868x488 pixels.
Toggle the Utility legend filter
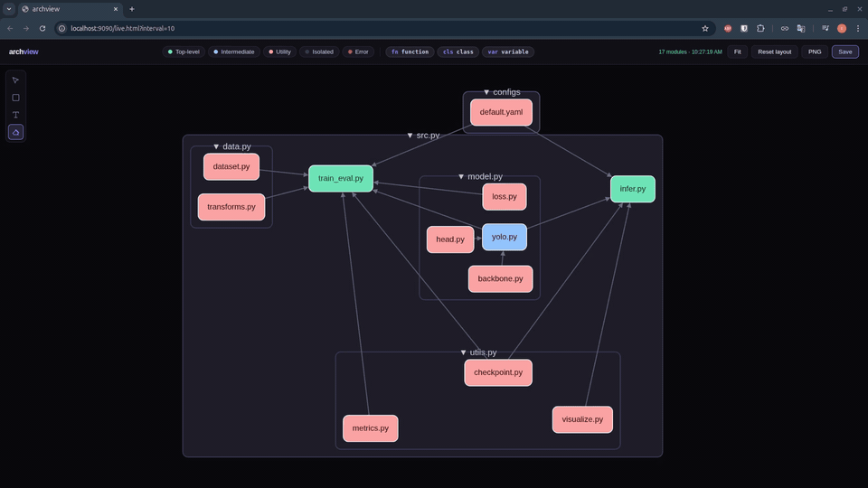[x=279, y=52]
